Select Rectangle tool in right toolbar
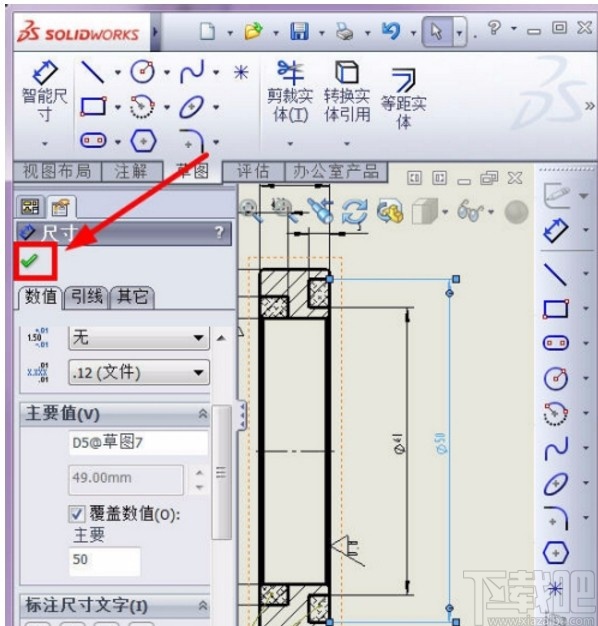 (x=556, y=309)
